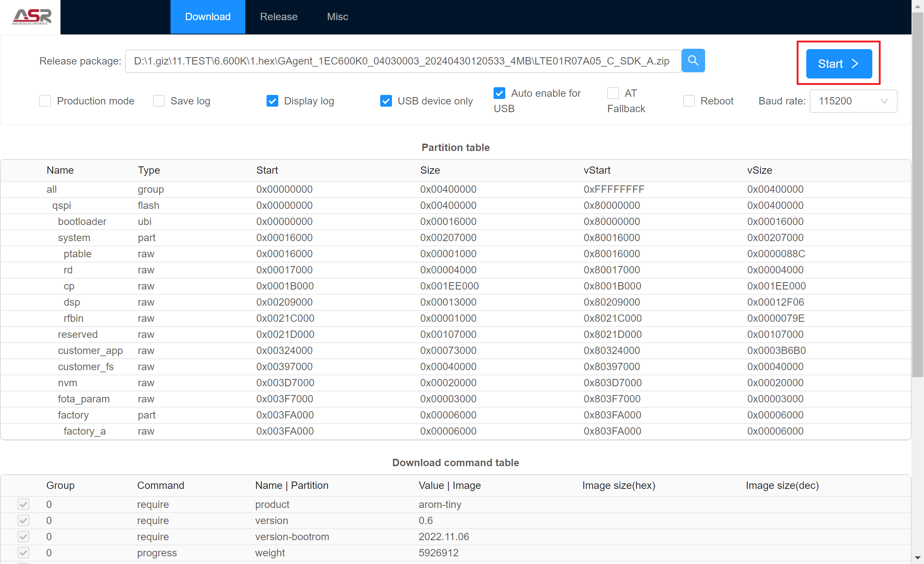
Task: Click the ASR Microelectronics logo
Action: tap(32, 17)
